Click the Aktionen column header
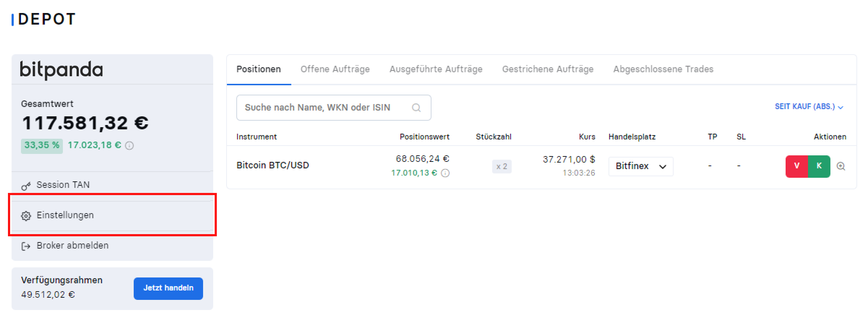 click(x=830, y=137)
